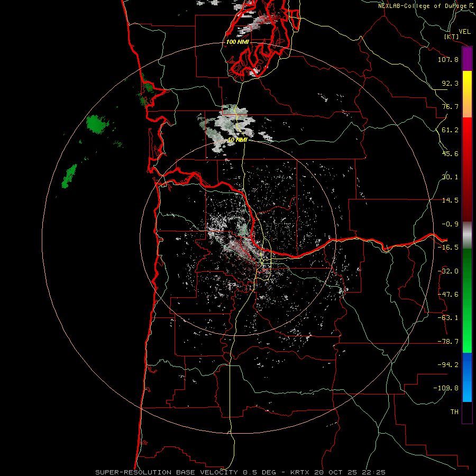Click the yellow-orange segment of the color bar
The image size is (476, 476).
point(467,94)
